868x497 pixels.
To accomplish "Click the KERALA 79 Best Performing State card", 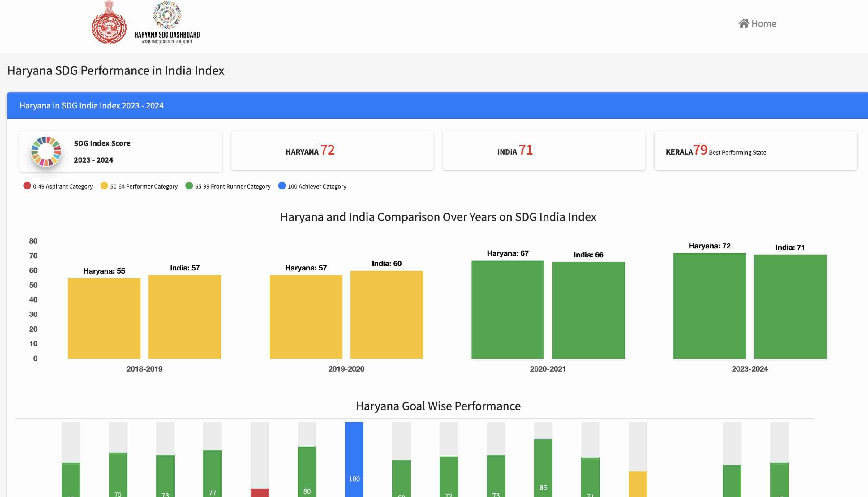I will click(756, 151).
